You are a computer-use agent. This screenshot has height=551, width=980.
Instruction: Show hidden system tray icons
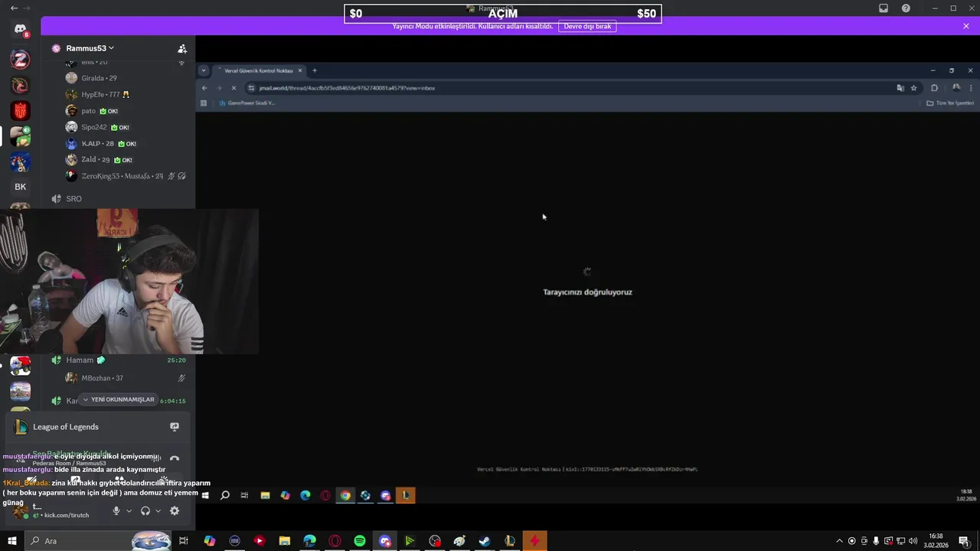click(839, 541)
